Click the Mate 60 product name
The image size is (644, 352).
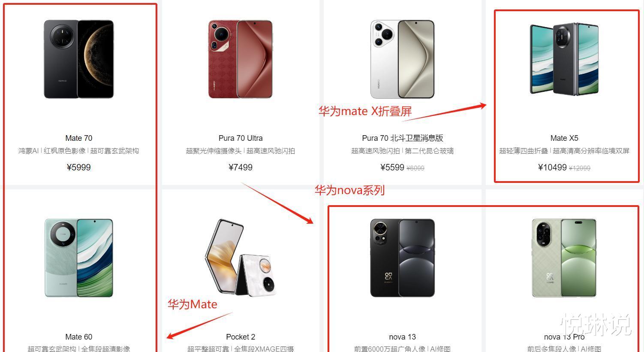tap(79, 337)
